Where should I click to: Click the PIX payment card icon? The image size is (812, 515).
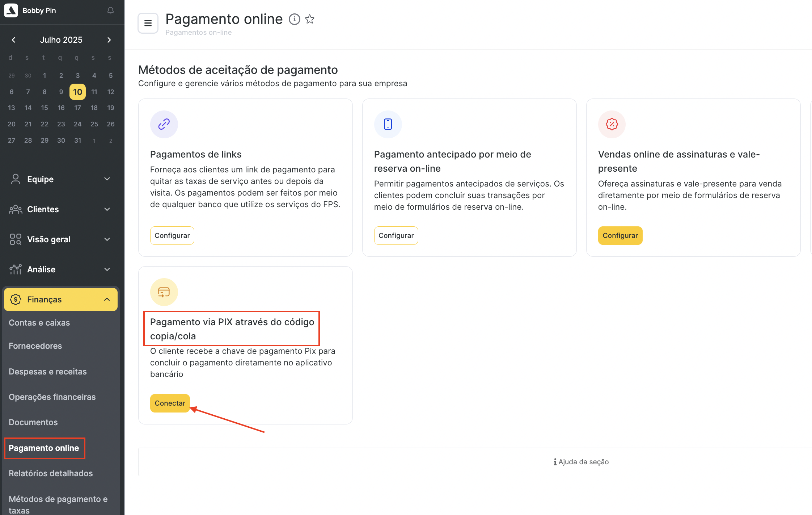pyautogui.click(x=164, y=292)
